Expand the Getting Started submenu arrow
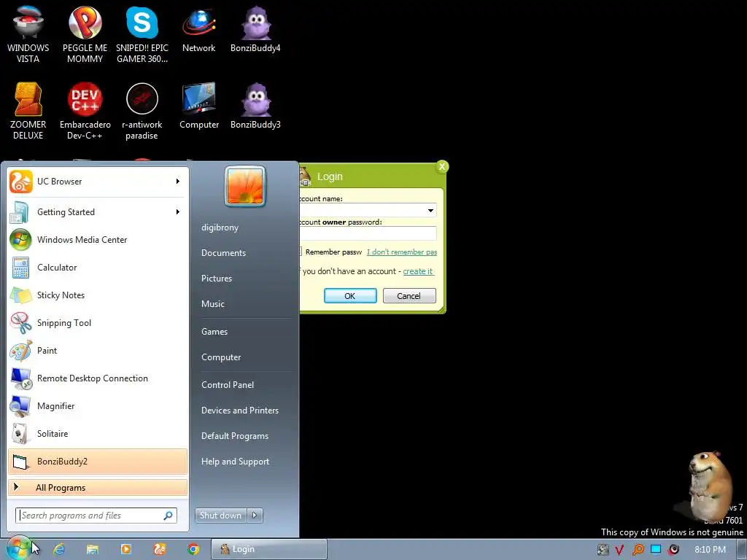 tap(178, 212)
